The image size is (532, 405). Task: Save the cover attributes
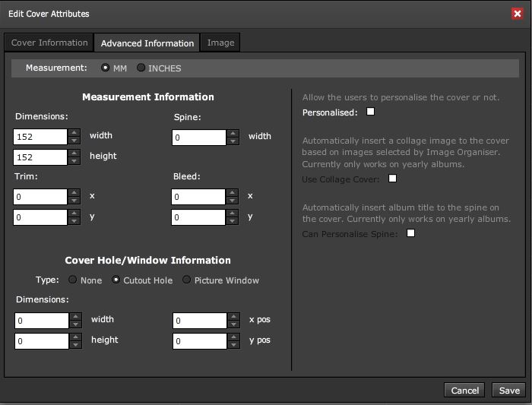509,391
